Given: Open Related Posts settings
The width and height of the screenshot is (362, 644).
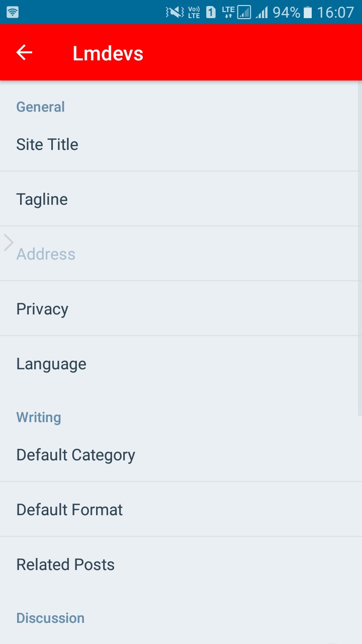Looking at the screenshot, I should [181, 564].
